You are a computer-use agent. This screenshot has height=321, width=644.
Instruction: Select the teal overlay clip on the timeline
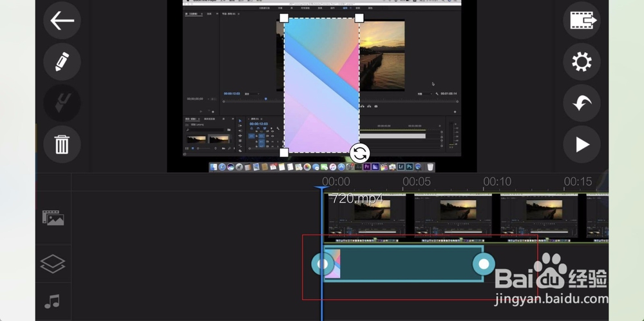403,264
